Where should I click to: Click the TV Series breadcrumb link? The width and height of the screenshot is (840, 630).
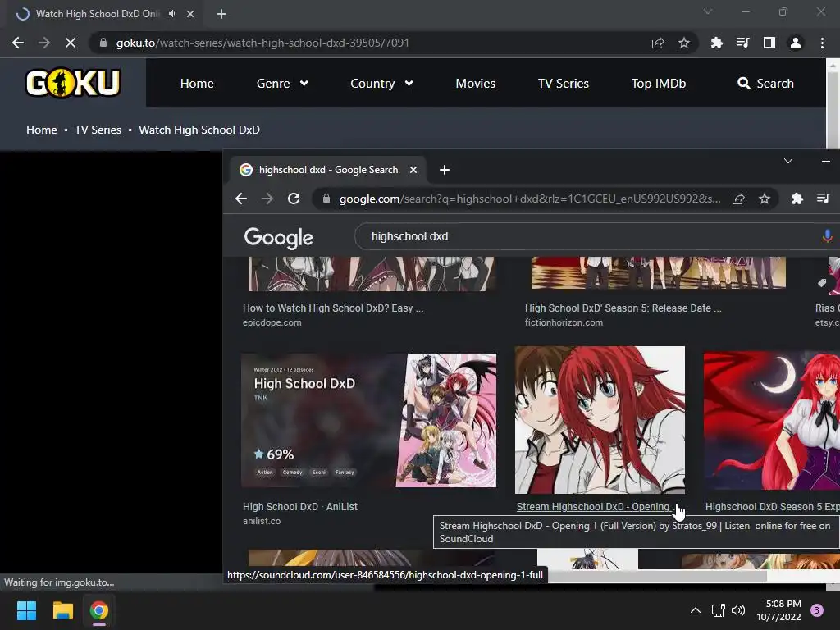point(98,130)
